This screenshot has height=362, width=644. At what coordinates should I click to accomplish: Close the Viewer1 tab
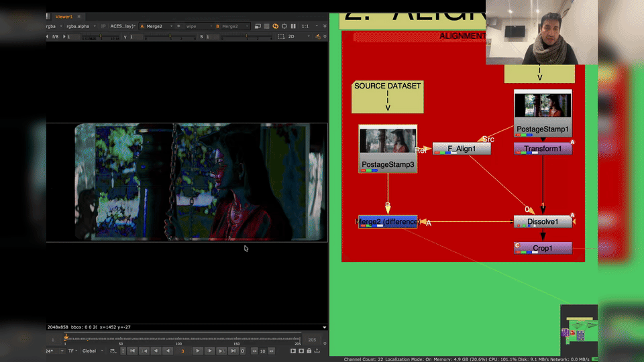point(79,17)
